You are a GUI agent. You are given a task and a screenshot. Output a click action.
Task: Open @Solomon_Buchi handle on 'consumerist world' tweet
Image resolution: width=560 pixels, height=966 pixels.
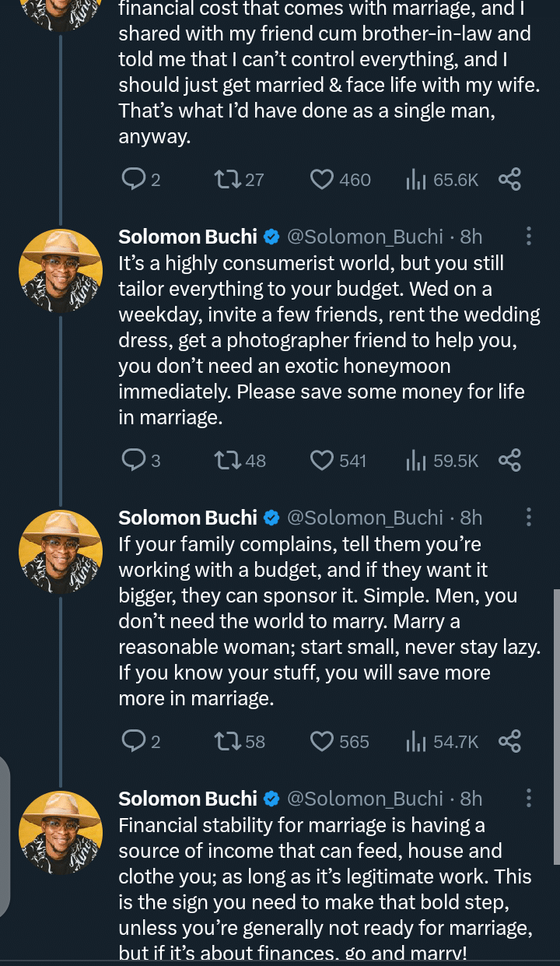pos(365,237)
